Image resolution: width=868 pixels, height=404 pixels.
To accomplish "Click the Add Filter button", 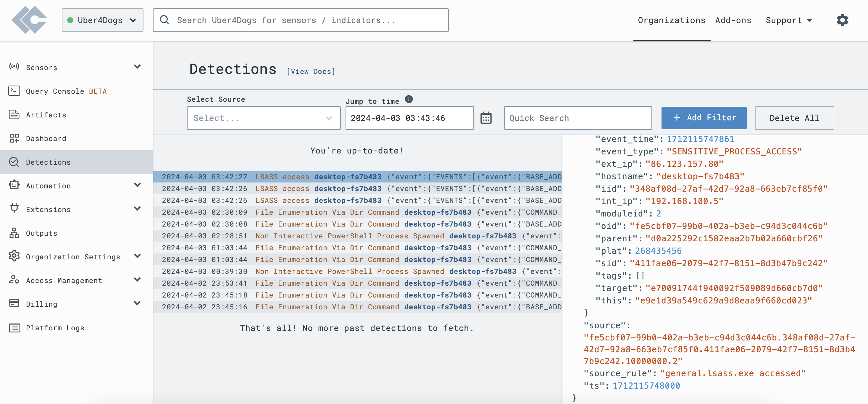I will [x=704, y=118].
